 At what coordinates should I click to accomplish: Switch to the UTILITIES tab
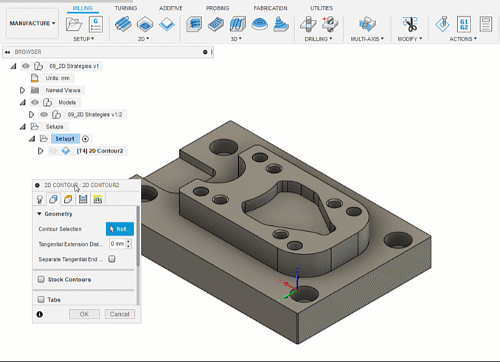point(321,8)
